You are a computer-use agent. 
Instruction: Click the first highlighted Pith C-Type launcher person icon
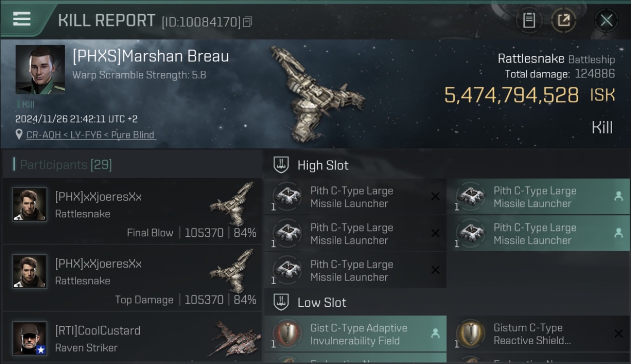[x=618, y=196]
